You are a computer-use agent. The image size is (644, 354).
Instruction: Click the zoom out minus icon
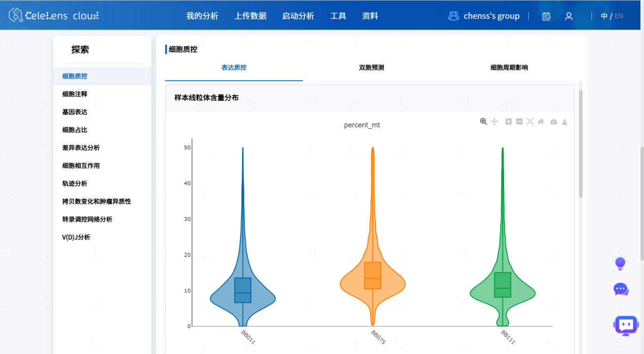[x=519, y=122]
